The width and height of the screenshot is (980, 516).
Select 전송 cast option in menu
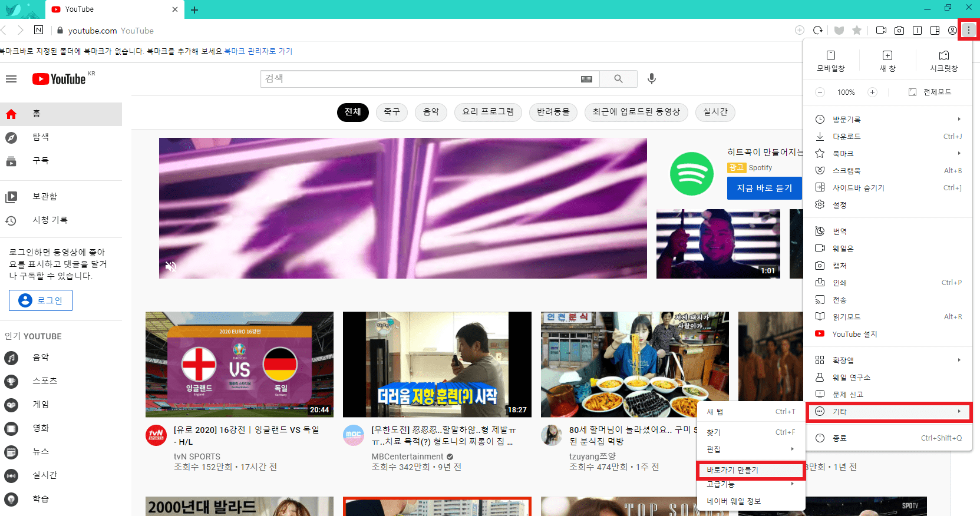click(x=888, y=300)
